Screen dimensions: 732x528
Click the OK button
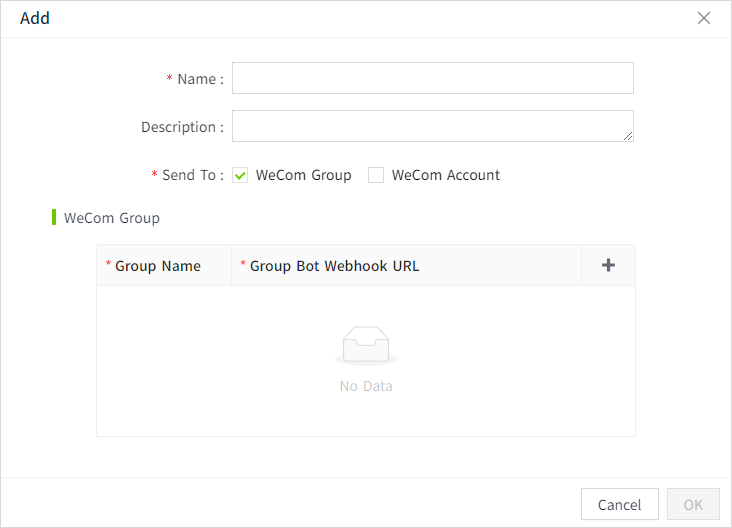(693, 505)
